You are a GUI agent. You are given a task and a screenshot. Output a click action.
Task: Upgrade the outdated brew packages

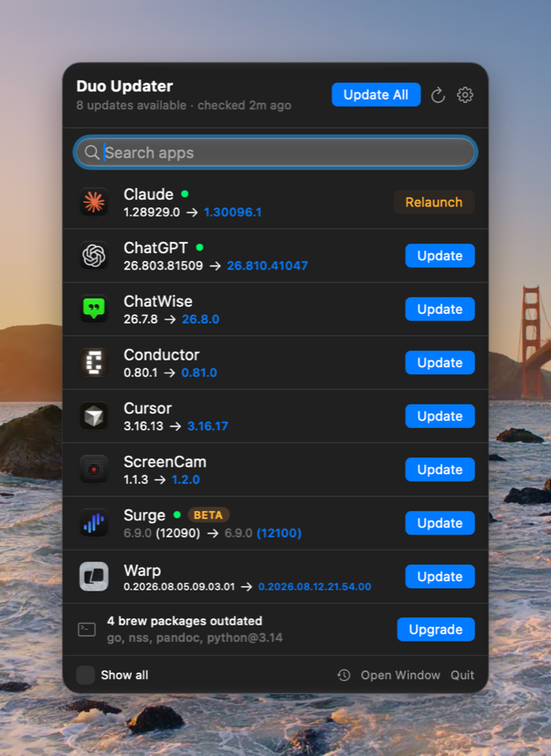click(436, 629)
